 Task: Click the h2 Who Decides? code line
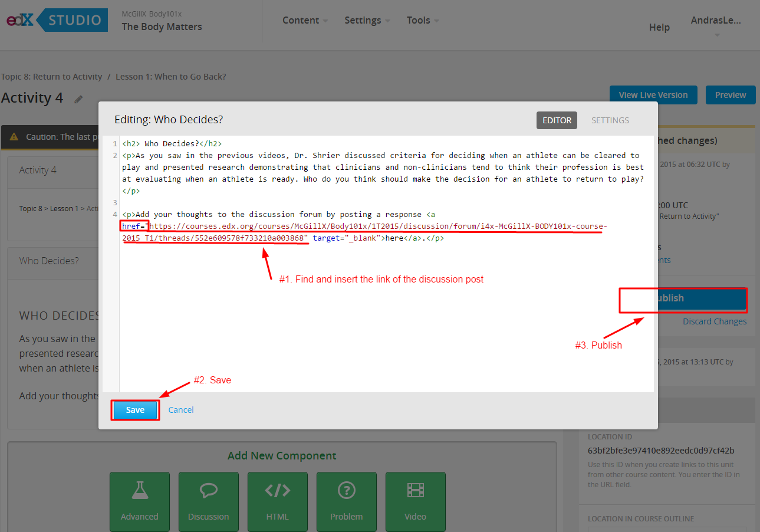tap(172, 143)
